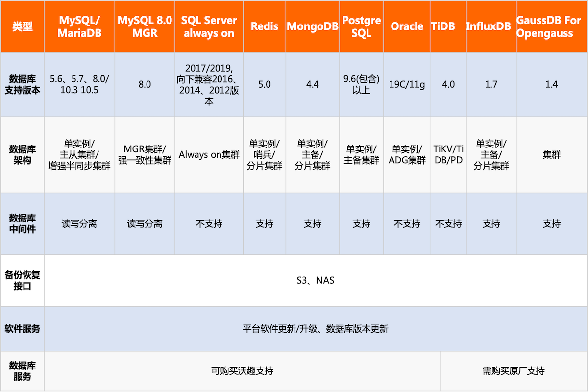Click the GaussDB For Opengauss header
The image size is (588, 392).
tap(551, 26)
